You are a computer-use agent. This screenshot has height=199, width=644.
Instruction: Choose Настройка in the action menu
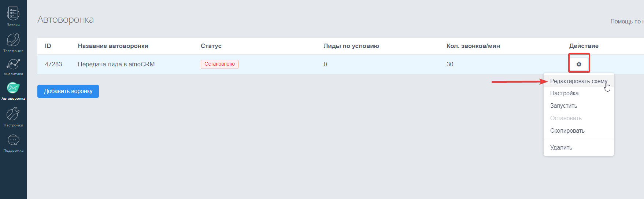[x=579, y=93]
